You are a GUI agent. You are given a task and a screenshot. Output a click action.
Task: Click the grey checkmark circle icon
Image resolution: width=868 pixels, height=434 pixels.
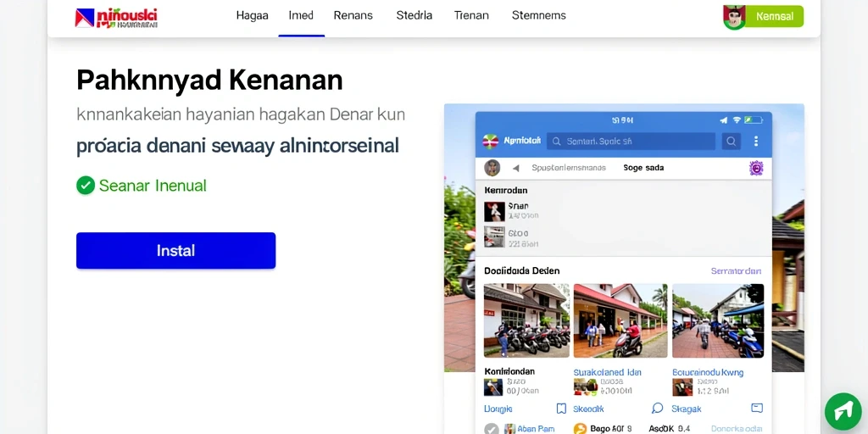[492, 429]
